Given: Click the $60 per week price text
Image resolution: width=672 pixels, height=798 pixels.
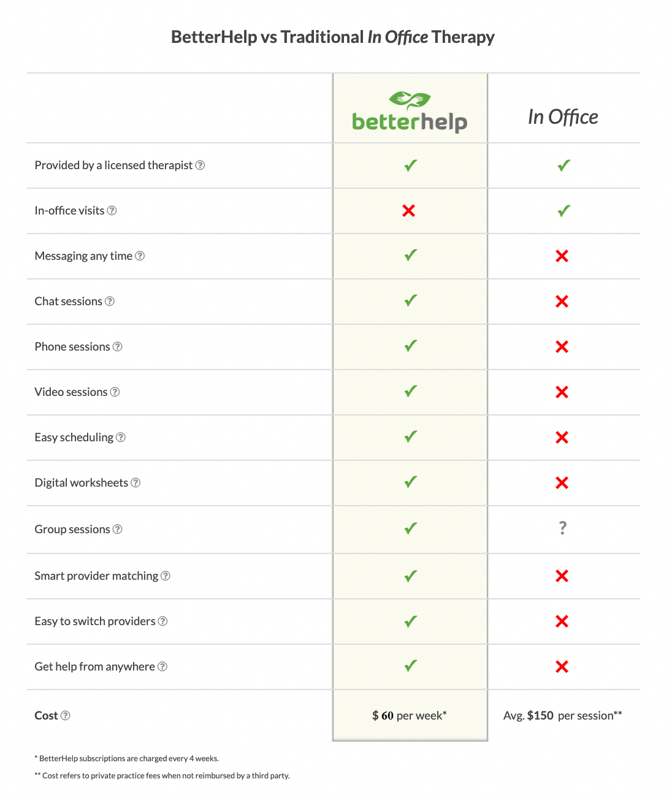Looking at the screenshot, I should (410, 716).
